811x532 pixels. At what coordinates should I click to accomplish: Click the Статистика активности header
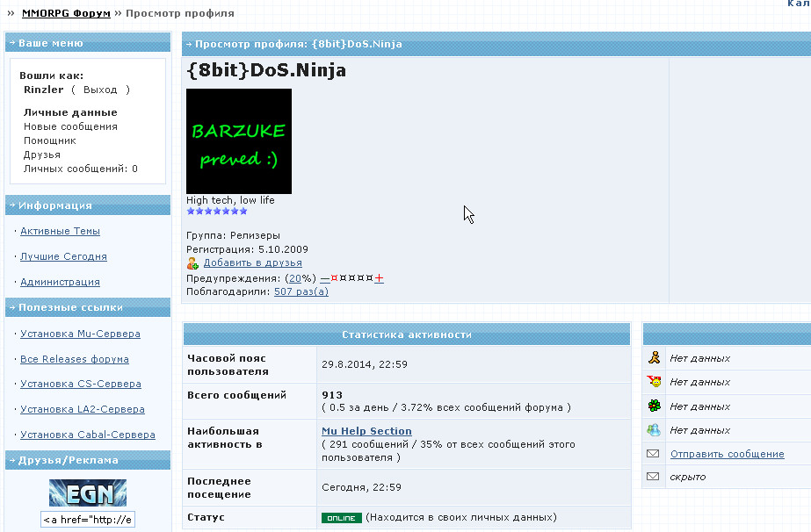coord(407,334)
